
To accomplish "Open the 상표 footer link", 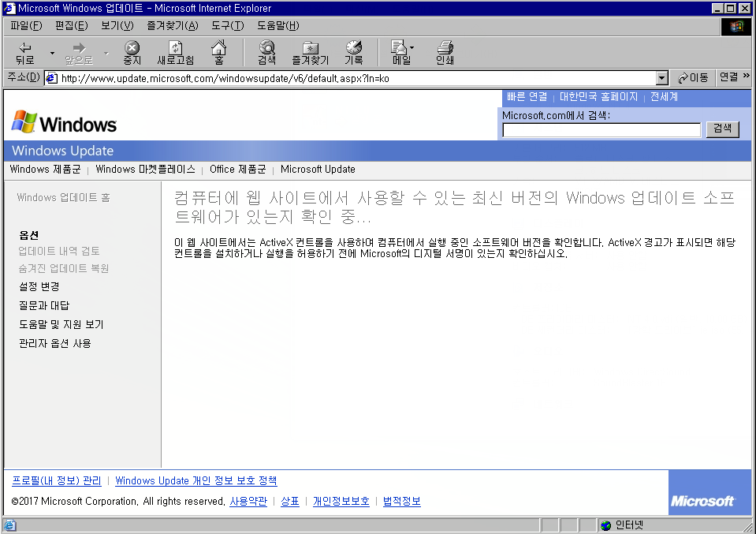I will 290,501.
